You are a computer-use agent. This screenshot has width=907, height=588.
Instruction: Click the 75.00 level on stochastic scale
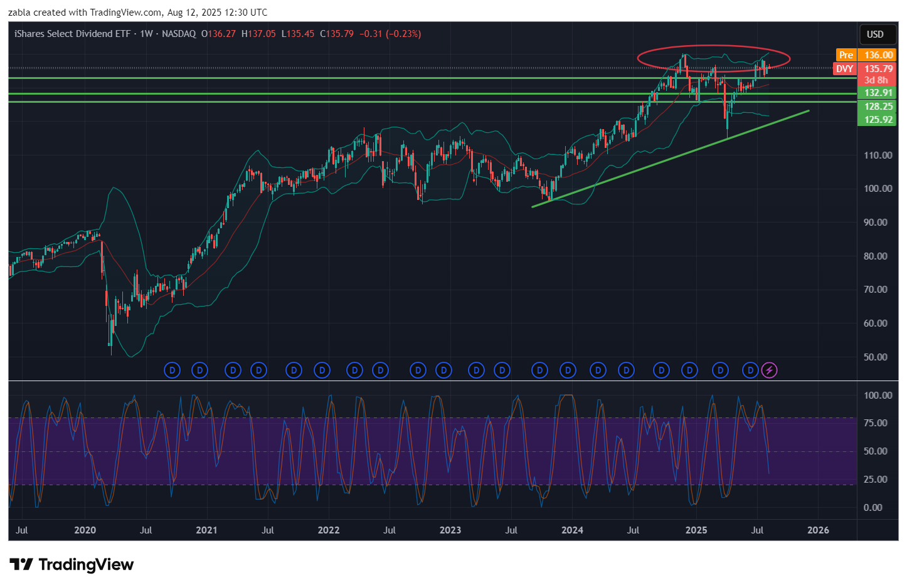click(878, 423)
